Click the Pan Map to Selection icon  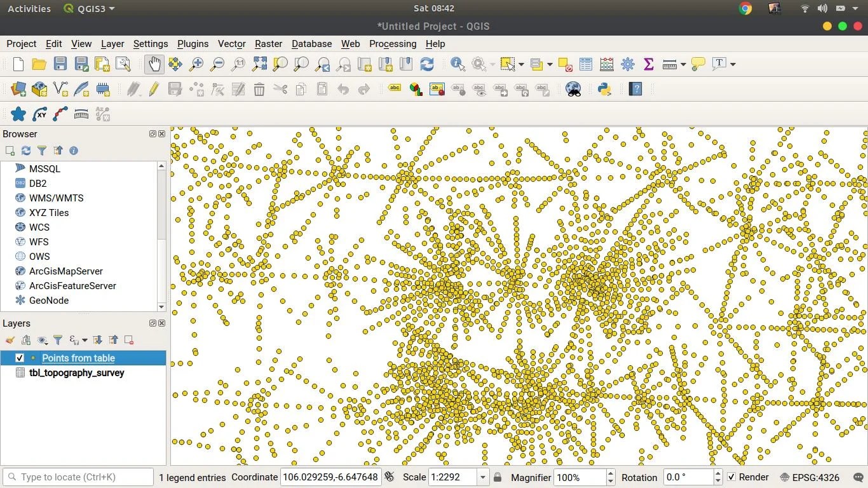click(175, 64)
